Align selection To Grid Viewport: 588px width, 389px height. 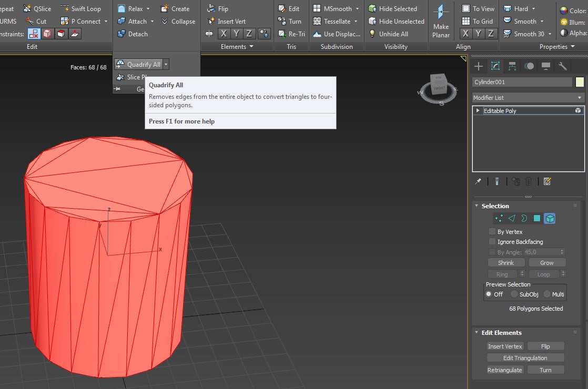478,22
